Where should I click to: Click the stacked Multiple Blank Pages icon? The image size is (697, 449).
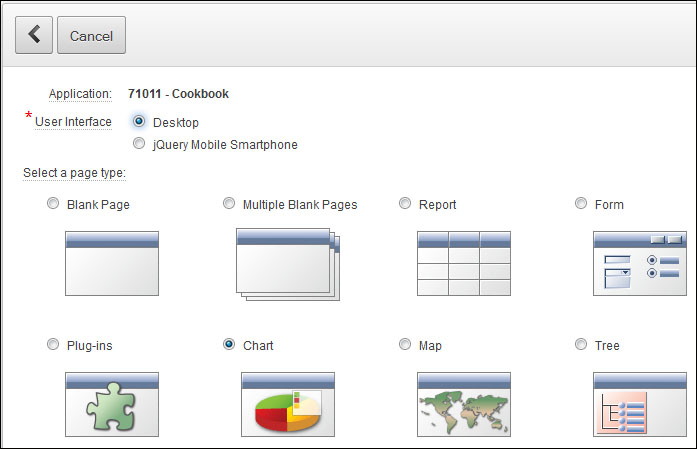288,264
